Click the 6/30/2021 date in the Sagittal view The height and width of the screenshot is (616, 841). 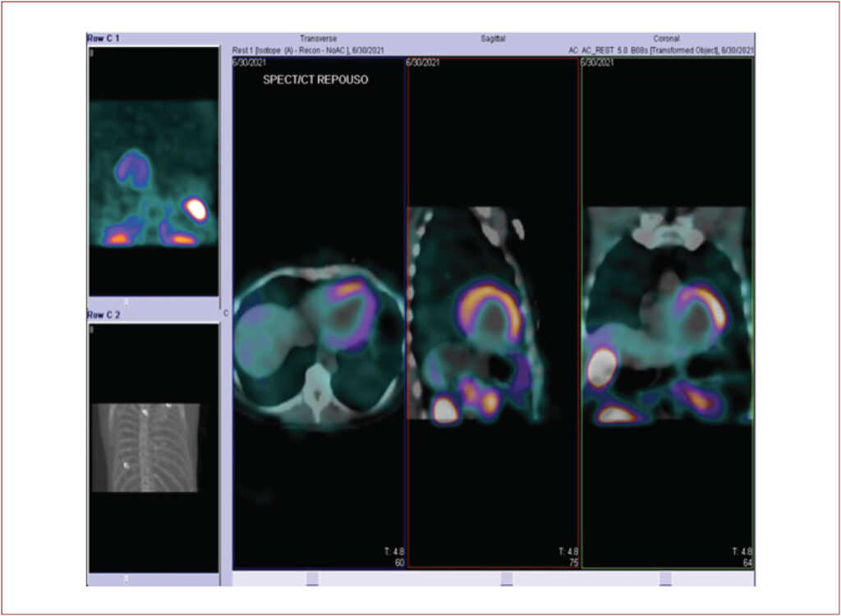[423, 62]
